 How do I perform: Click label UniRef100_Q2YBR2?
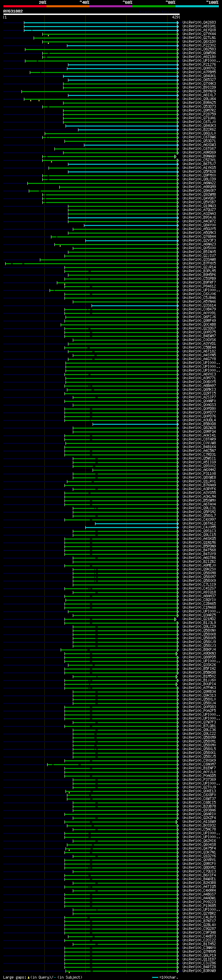coord(199,913)
